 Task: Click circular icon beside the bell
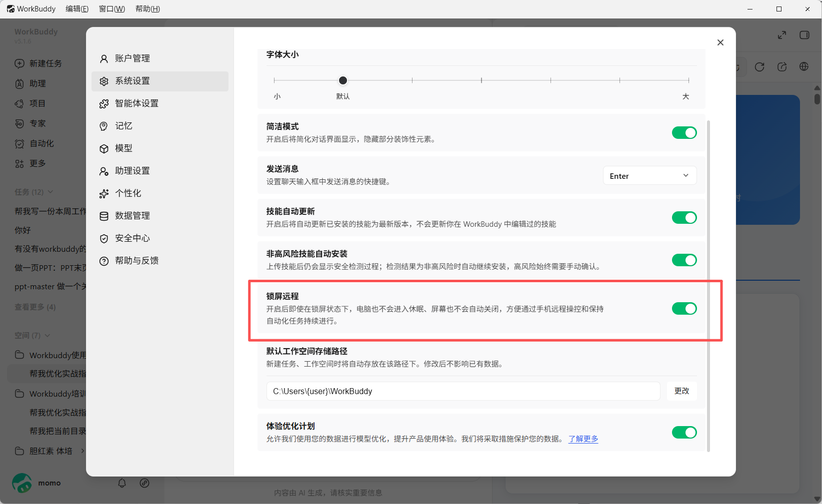144,483
